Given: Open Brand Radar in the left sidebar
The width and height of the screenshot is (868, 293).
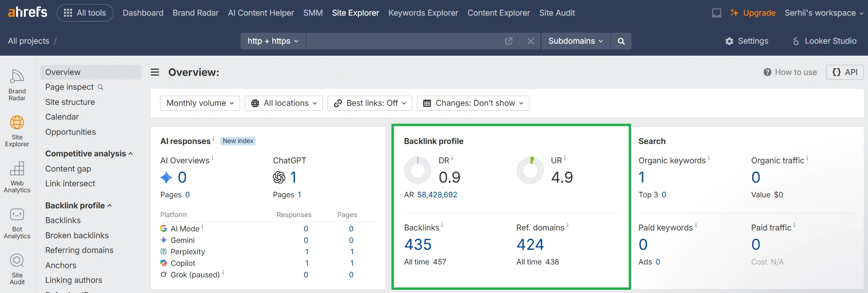Looking at the screenshot, I should (x=17, y=85).
